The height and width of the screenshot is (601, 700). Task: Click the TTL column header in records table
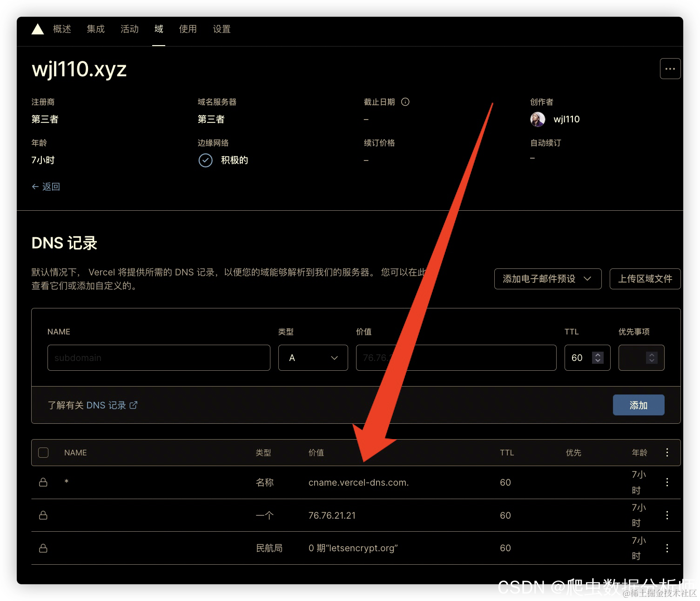point(507,453)
